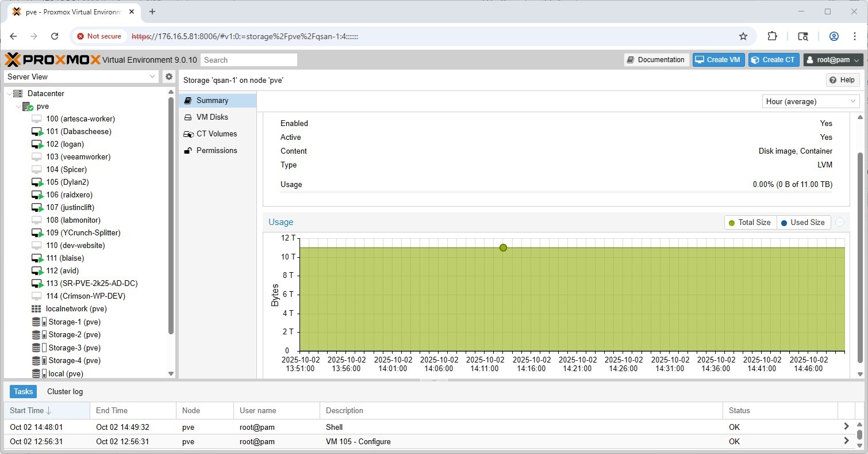Open the VM Disks section
The image size is (868, 454).
coord(212,117)
